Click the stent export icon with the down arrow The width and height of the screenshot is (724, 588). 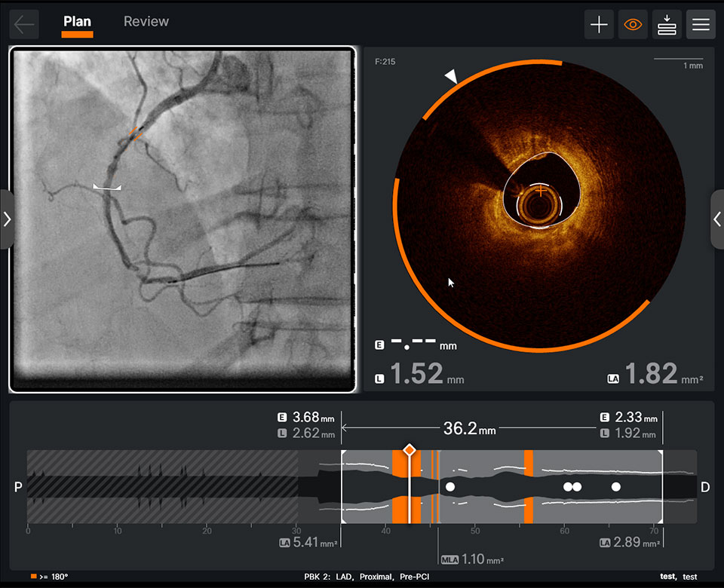coord(667,24)
